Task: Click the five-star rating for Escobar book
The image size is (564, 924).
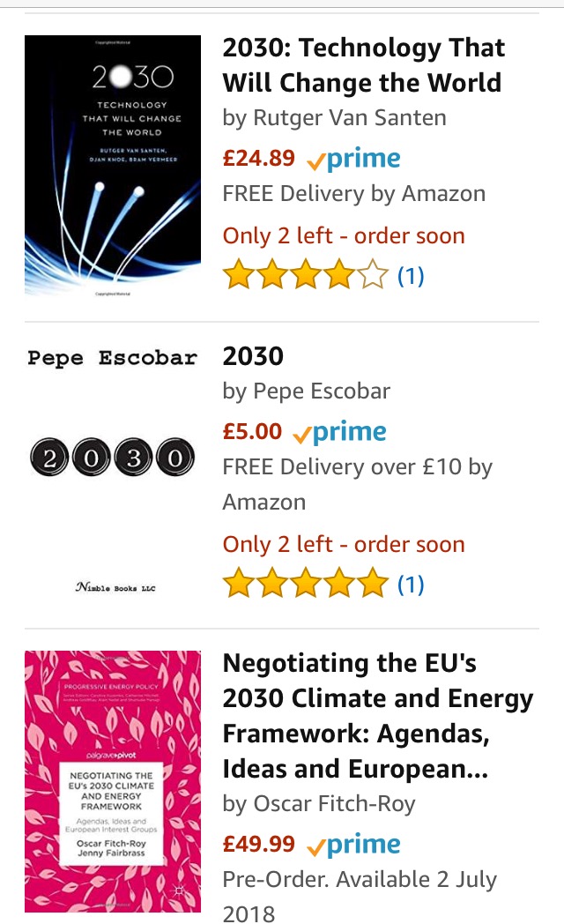Action: pos(305,584)
